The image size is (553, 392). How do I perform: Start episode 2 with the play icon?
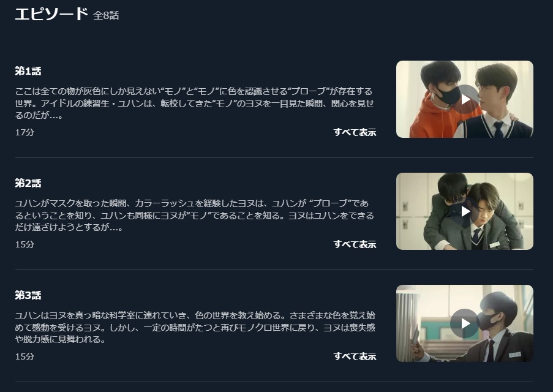pos(465,211)
